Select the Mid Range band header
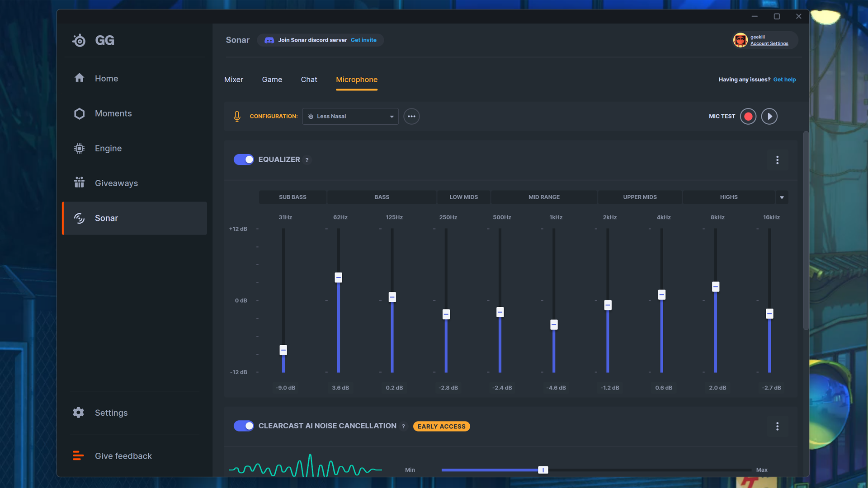Image resolution: width=868 pixels, height=488 pixels. click(x=544, y=197)
